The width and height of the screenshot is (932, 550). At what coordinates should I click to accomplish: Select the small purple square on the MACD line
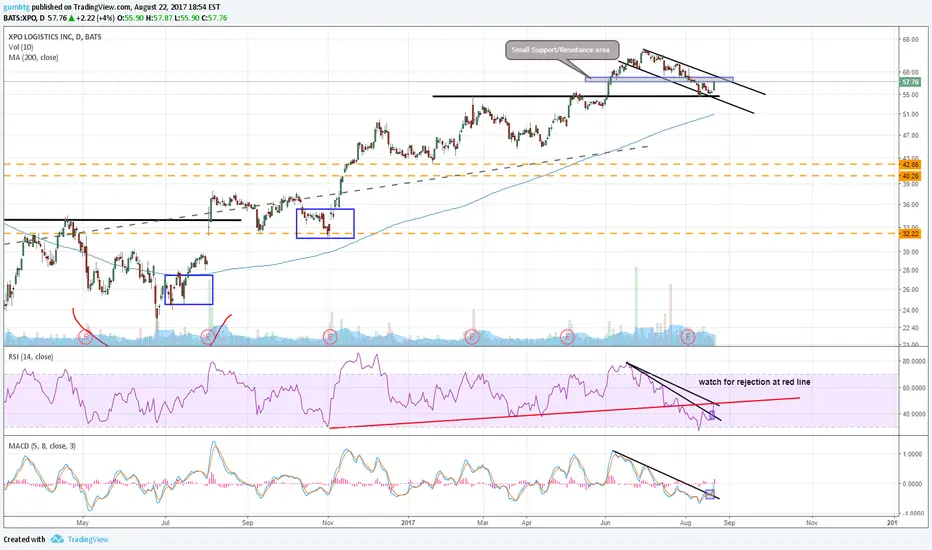(710, 494)
